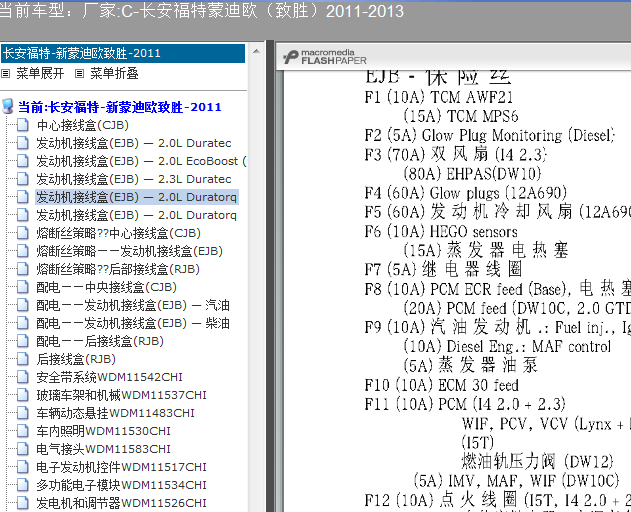Click document icon beside 发电机和调节器WDM11526CHI
This screenshot has width=631, height=512.
23,503
